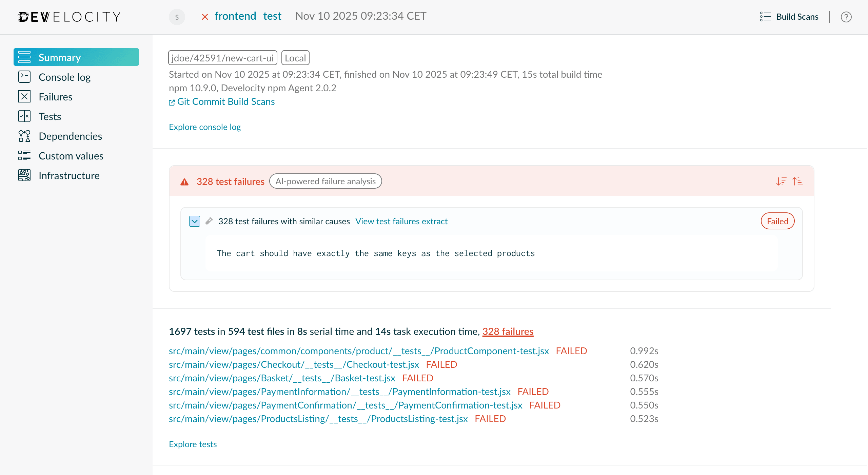Viewport: 868px width, 475px height.
Task: Select the Failures sidebar icon
Action: tap(24, 96)
